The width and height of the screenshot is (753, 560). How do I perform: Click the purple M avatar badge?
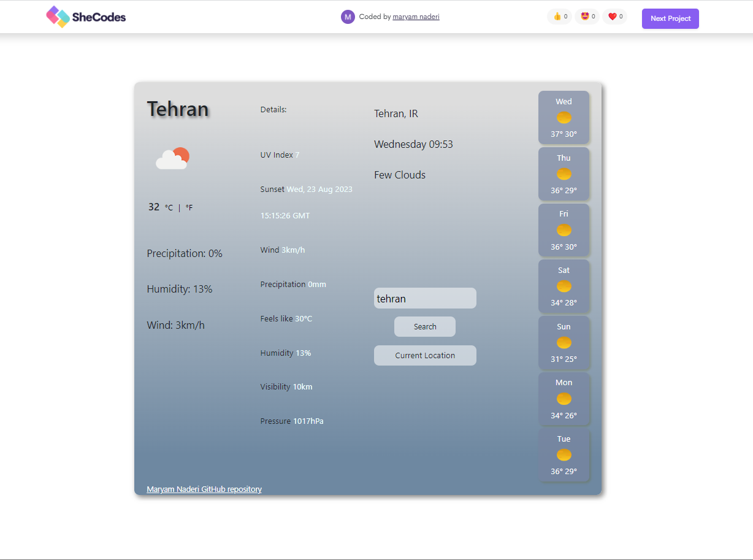[x=348, y=17]
